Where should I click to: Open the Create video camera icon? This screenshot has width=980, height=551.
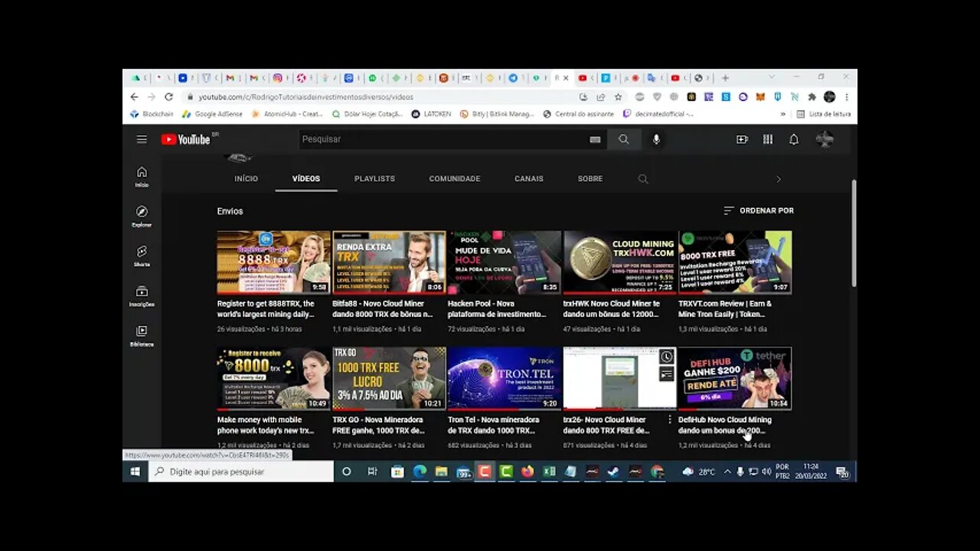(x=742, y=139)
